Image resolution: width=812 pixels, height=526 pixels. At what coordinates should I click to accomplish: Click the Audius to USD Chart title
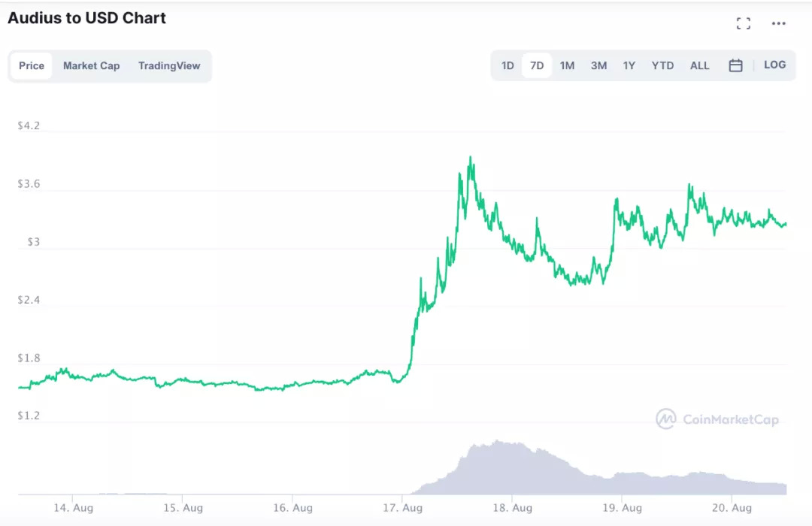click(86, 18)
